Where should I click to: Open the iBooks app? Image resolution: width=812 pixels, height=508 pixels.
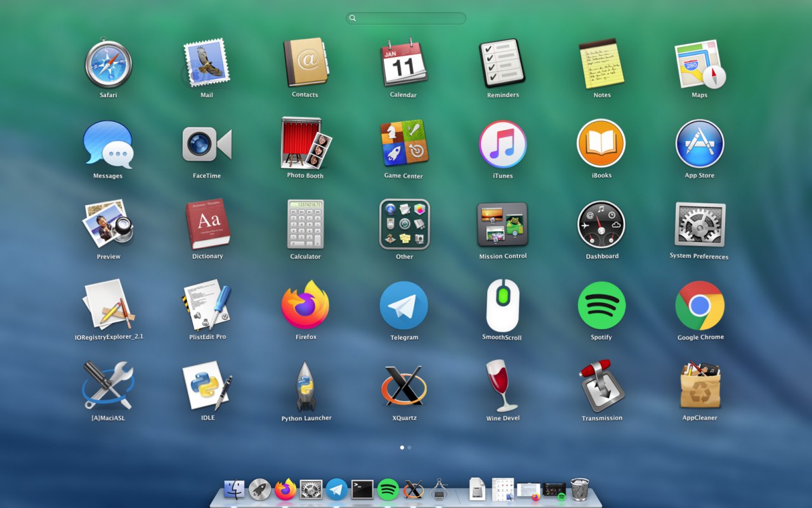pyautogui.click(x=601, y=144)
